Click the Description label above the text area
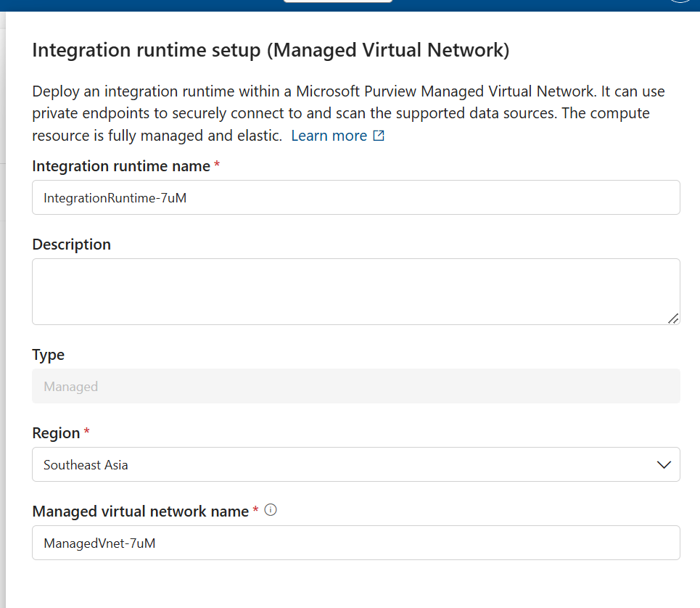Screen dimensions: 700x608 click(x=71, y=244)
